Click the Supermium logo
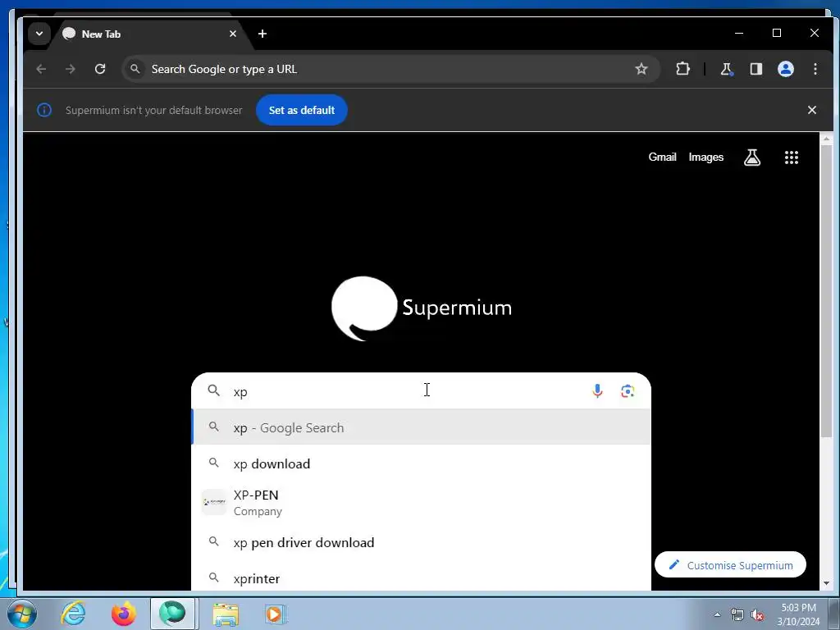The image size is (840, 630). coord(421,308)
